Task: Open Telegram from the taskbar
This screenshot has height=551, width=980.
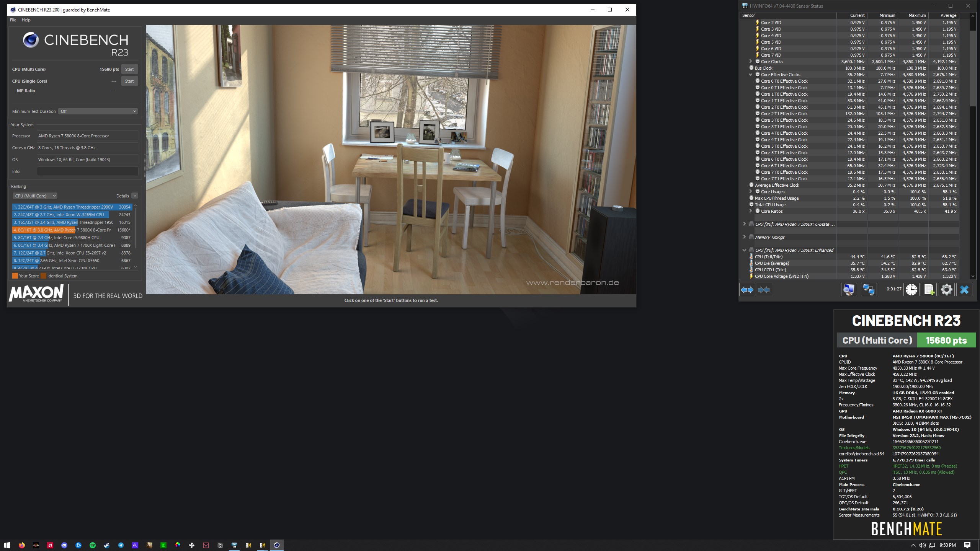Action: (x=121, y=545)
